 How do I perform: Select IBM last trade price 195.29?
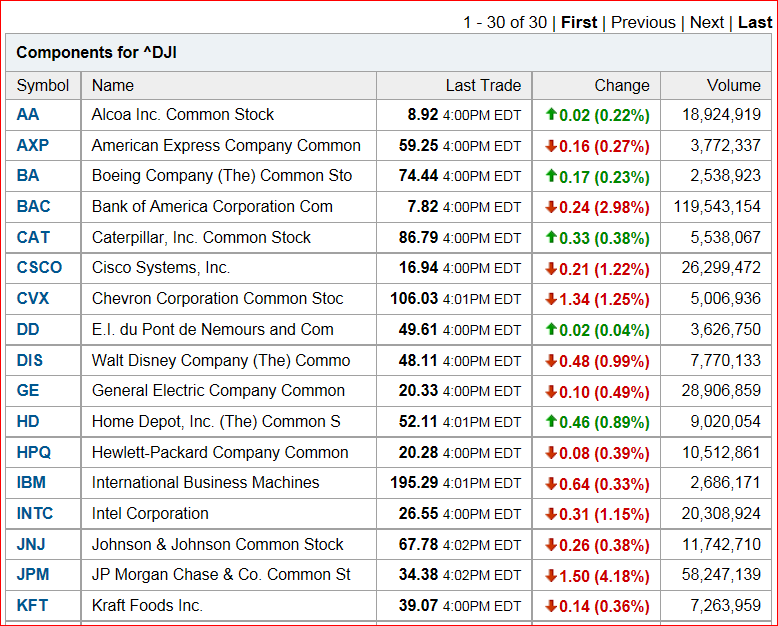tap(414, 482)
